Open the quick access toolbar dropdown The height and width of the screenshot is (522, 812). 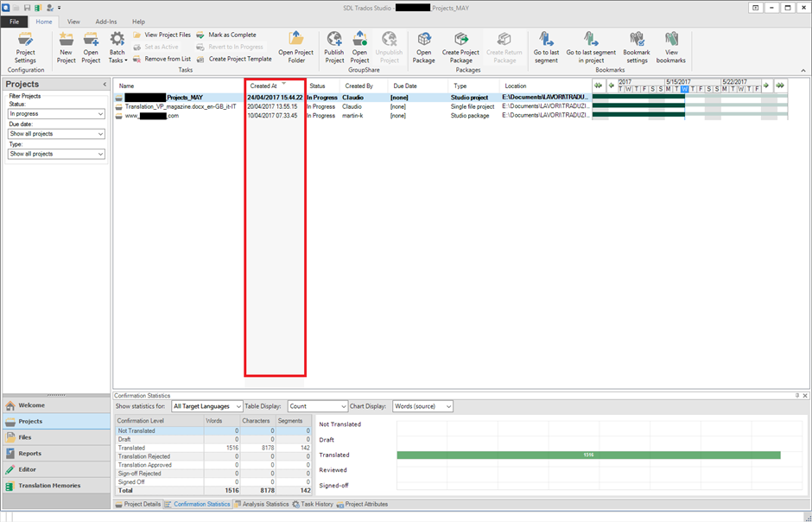tap(60, 8)
